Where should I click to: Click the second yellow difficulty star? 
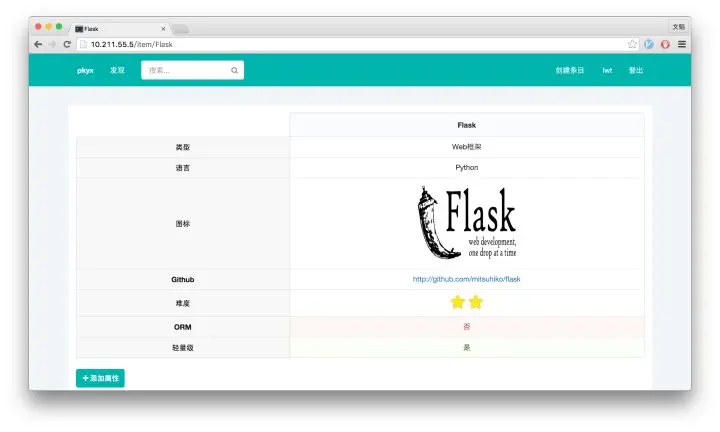[x=476, y=302]
